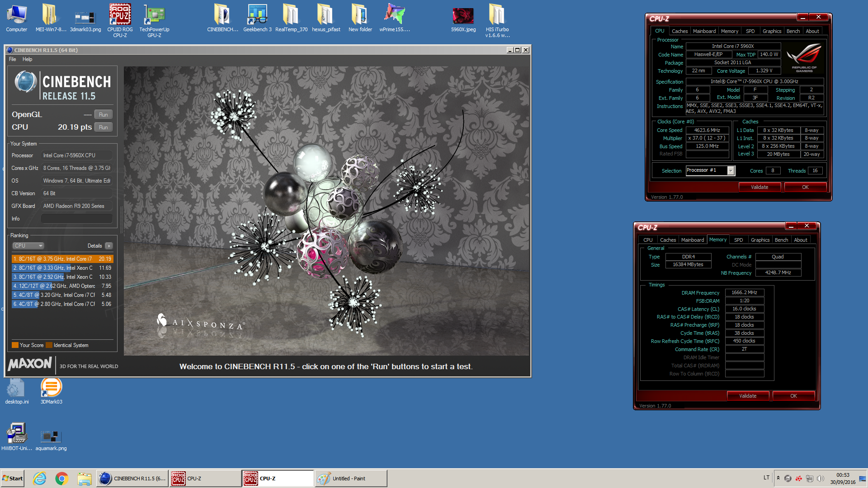Click Validate in lower CPU-Z window
The image size is (868, 488).
748,396
